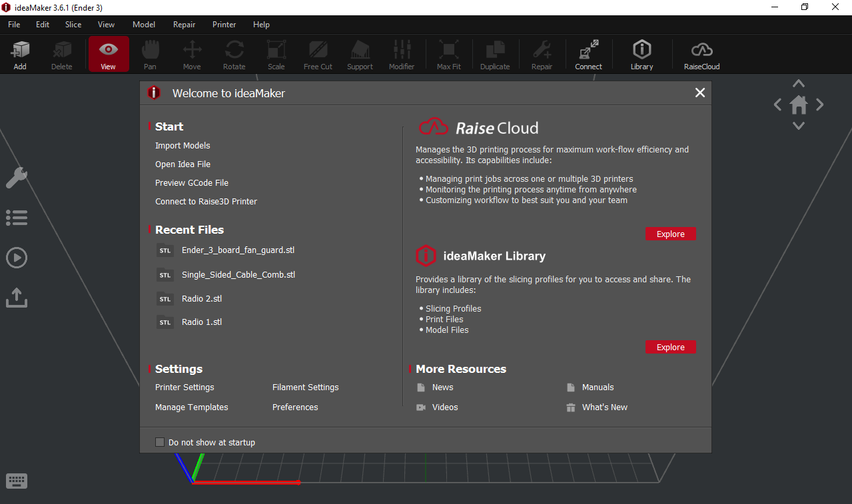
Task: Click the up arrow above home view
Action: [x=799, y=84]
